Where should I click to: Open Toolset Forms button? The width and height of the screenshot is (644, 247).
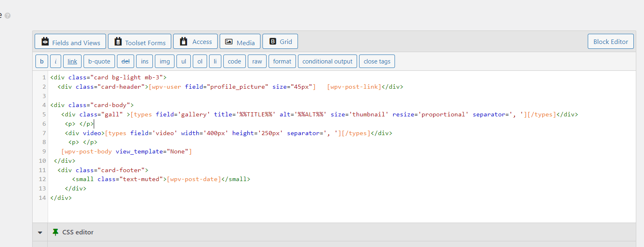(139, 42)
